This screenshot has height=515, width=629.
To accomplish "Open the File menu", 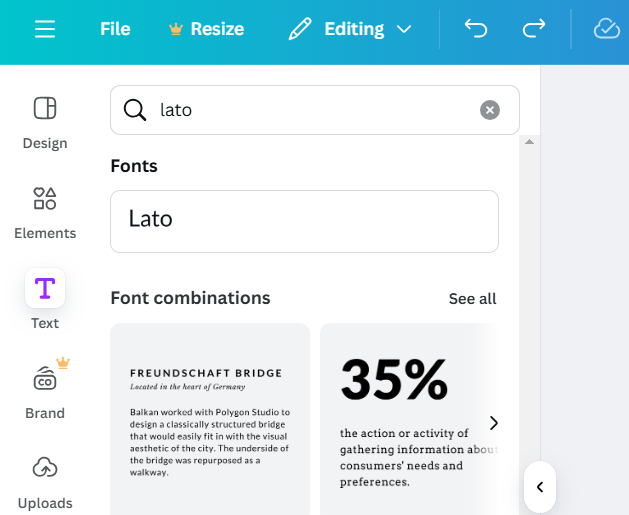I will coord(115,29).
